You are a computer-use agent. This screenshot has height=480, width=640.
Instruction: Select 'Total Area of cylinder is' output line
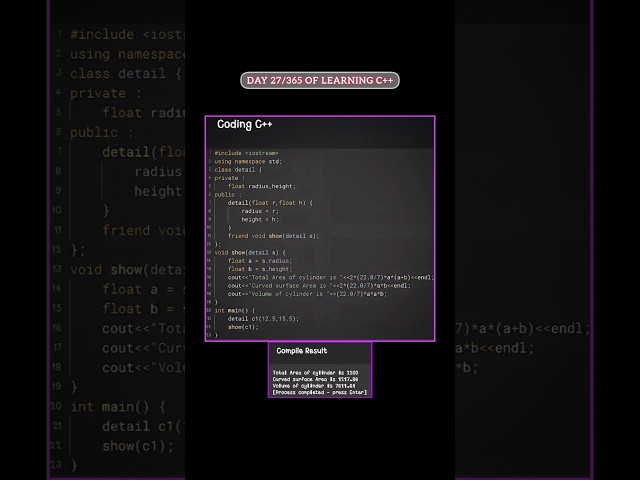click(x=315, y=373)
